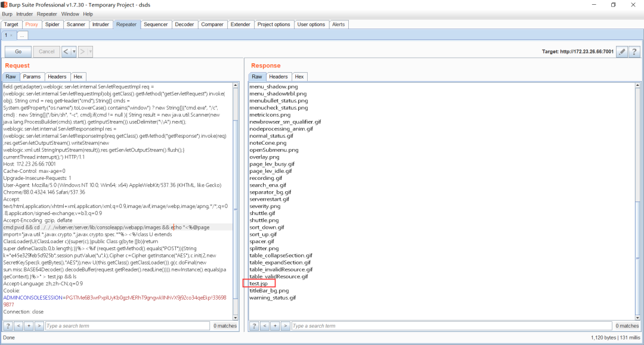Open the Intruder menu
Image resolution: width=644 pixels, height=345 pixels.
click(x=24, y=14)
